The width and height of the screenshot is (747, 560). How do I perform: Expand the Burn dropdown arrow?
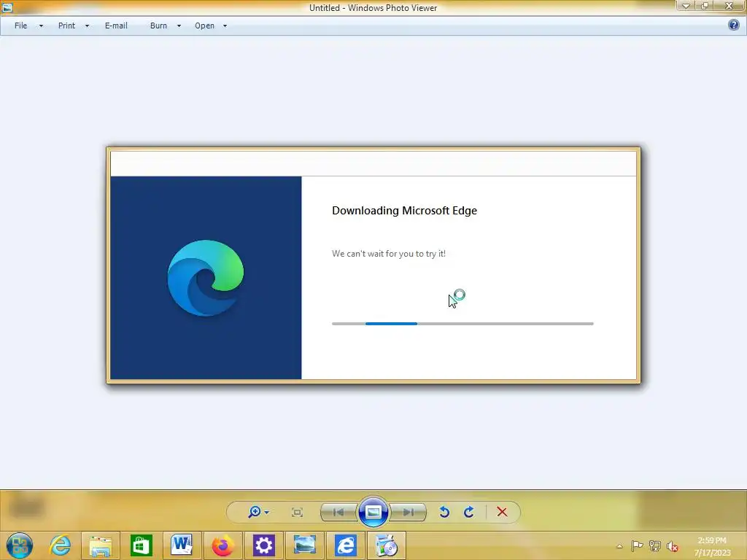point(179,26)
